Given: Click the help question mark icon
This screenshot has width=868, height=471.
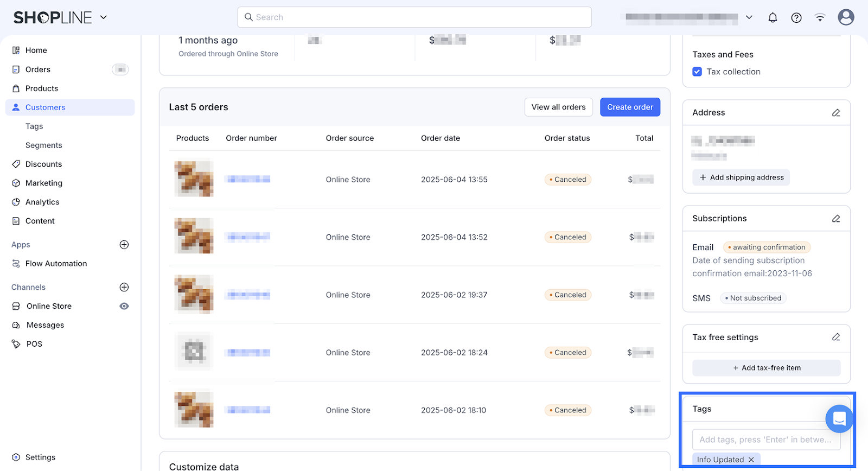Looking at the screenshot, I should [796, 17].
